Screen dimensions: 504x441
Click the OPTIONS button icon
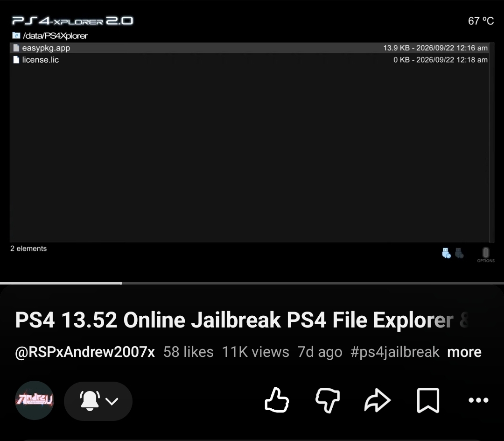tap(486, 255)
